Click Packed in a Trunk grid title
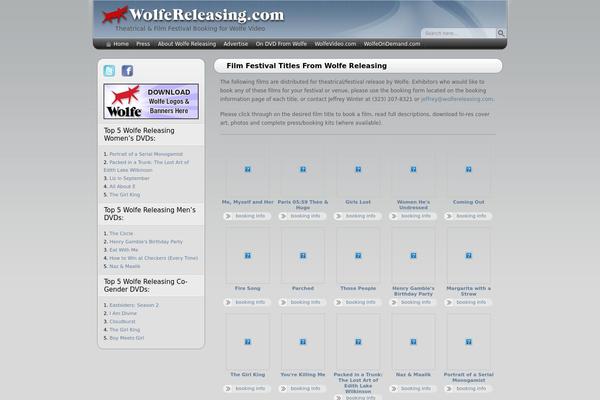Screen dimensions: 600x400 tap(358, 383)
